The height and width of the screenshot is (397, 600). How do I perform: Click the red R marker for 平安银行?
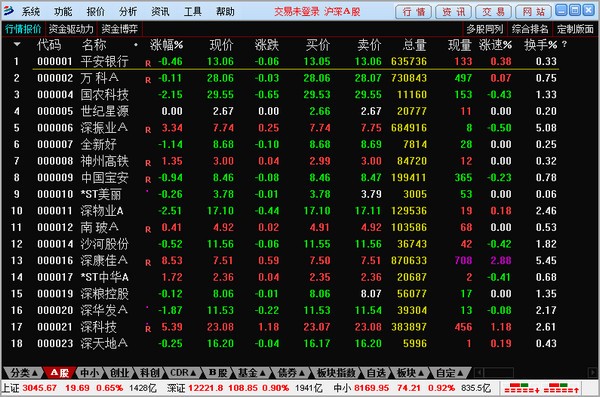point(148,64)
